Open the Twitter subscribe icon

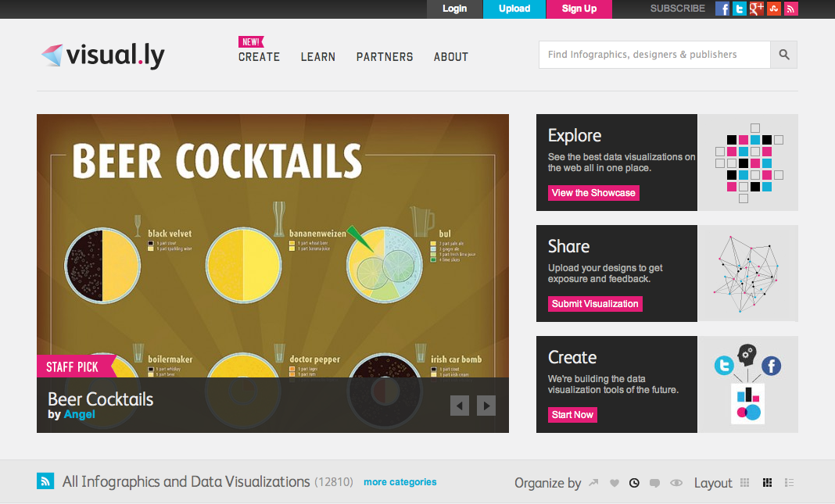pyautogui.click(x=739, y=9)
